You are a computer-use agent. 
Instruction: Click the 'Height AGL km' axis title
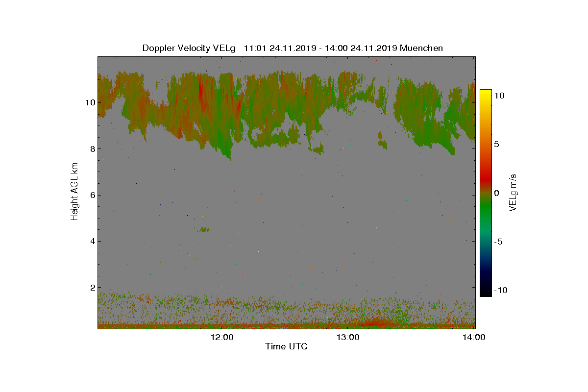pos(74,192)
